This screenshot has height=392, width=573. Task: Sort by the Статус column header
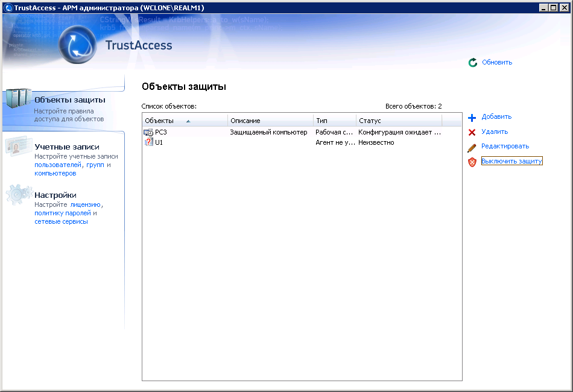(399, 121)
